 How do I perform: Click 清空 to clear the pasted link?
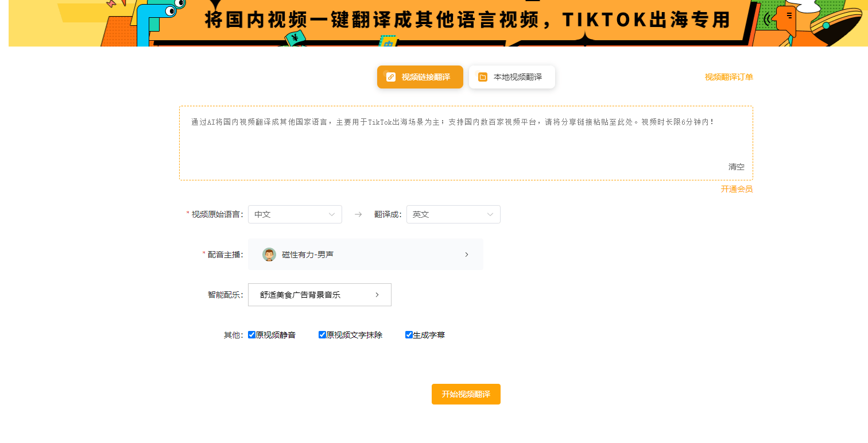(736, 167)
